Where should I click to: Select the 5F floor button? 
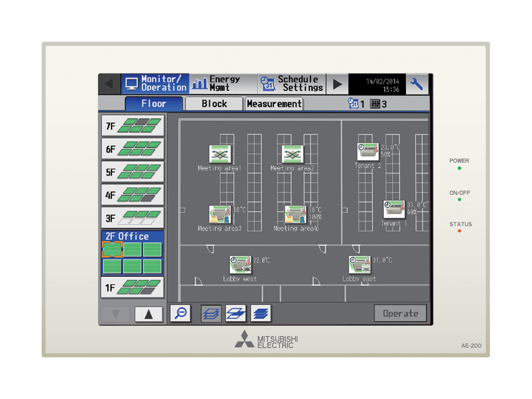pos(132,171)
